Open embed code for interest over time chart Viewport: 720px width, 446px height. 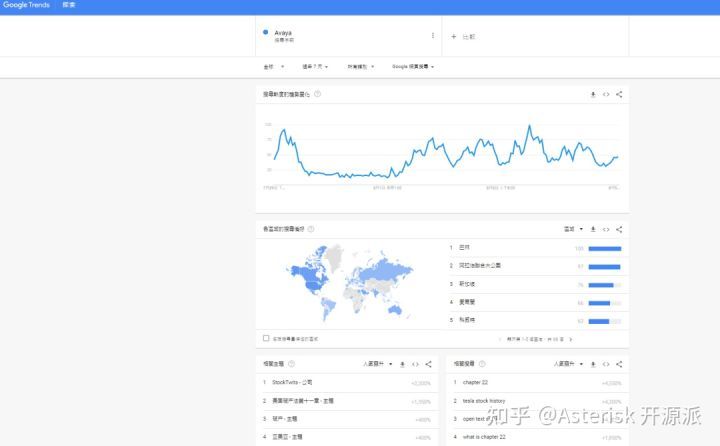(606, 94)
